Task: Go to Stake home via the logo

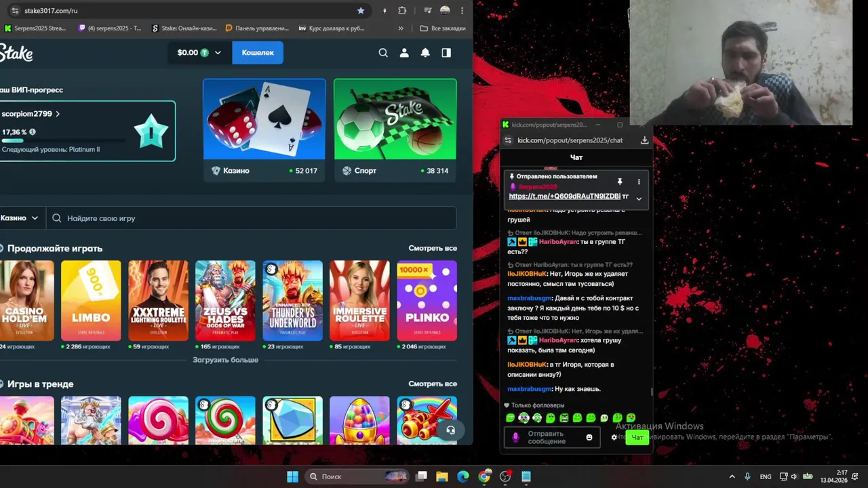Action: coord(16,54)
